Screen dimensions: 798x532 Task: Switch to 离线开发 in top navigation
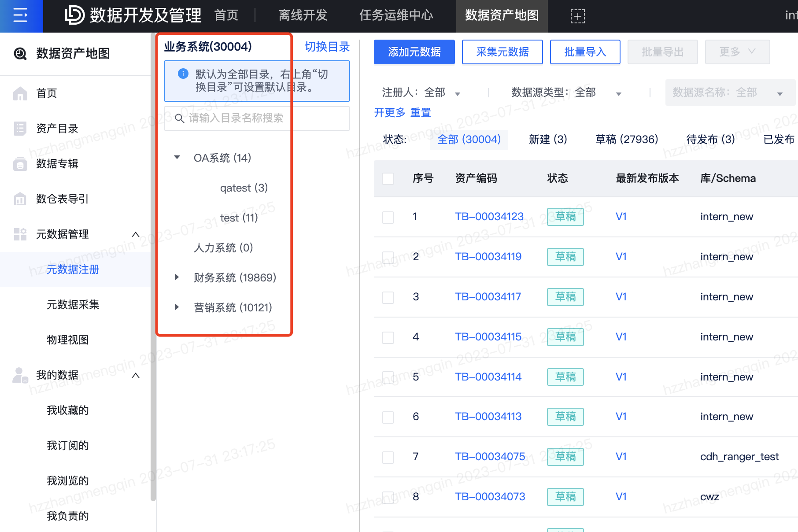(x=303, y=16)
